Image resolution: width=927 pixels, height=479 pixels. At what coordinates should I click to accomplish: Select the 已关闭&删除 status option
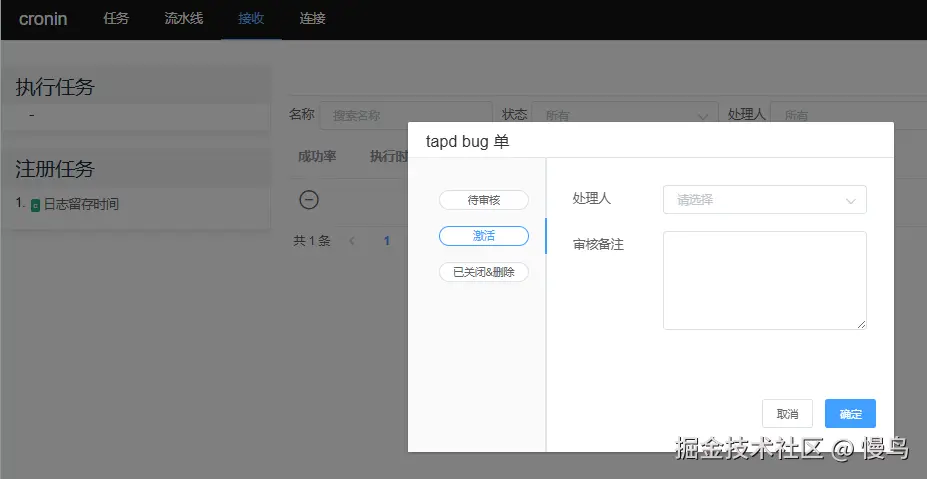pyautogui.click(x=484, y=272)
